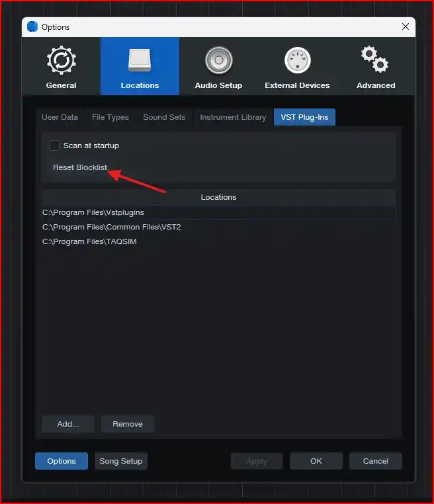
Task: Confirm the dialog with OK
Action: (x=316, y=461)
